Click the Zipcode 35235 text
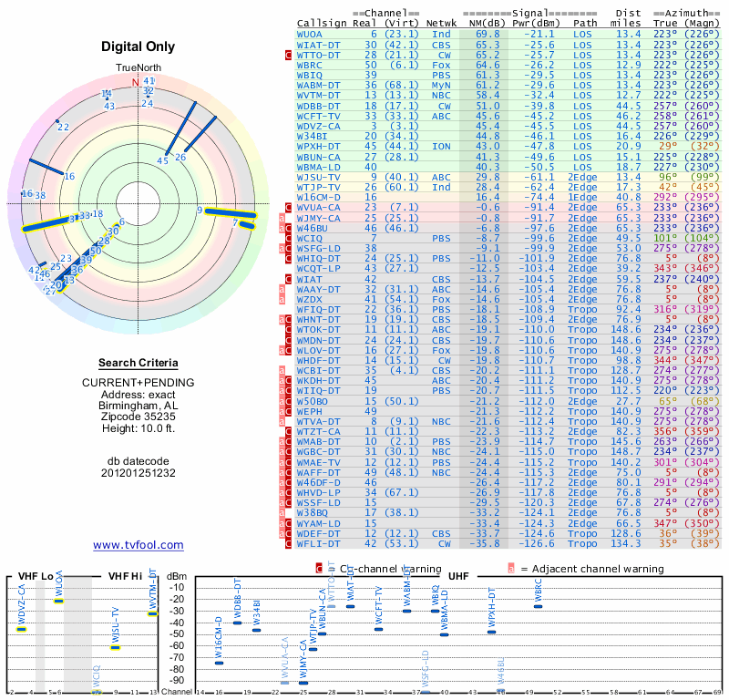The image size is (729, 700). click(139, 417)
